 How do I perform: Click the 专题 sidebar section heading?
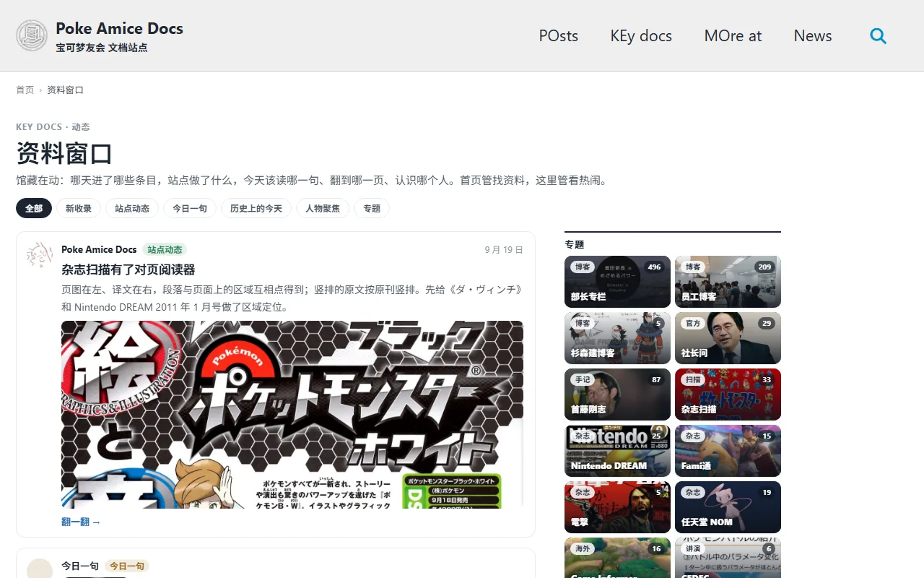(575, 244)
